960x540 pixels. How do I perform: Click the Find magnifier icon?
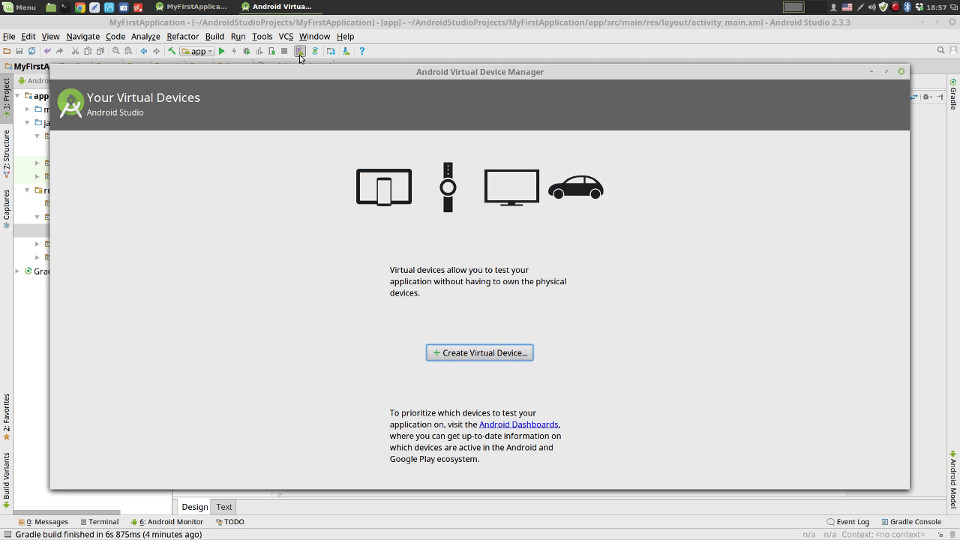pyautogui.click(x=116, y=51)
